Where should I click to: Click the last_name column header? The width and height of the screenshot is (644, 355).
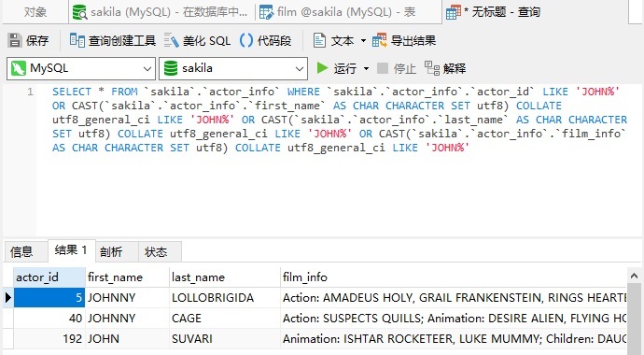pyautogui.click(x=225, y=277)
